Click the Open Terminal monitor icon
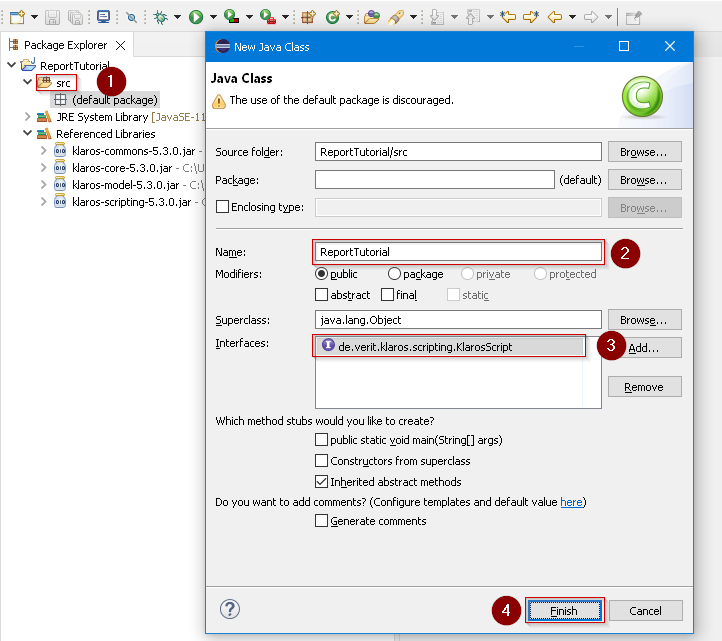722x641 pixels. coord(103,17)
